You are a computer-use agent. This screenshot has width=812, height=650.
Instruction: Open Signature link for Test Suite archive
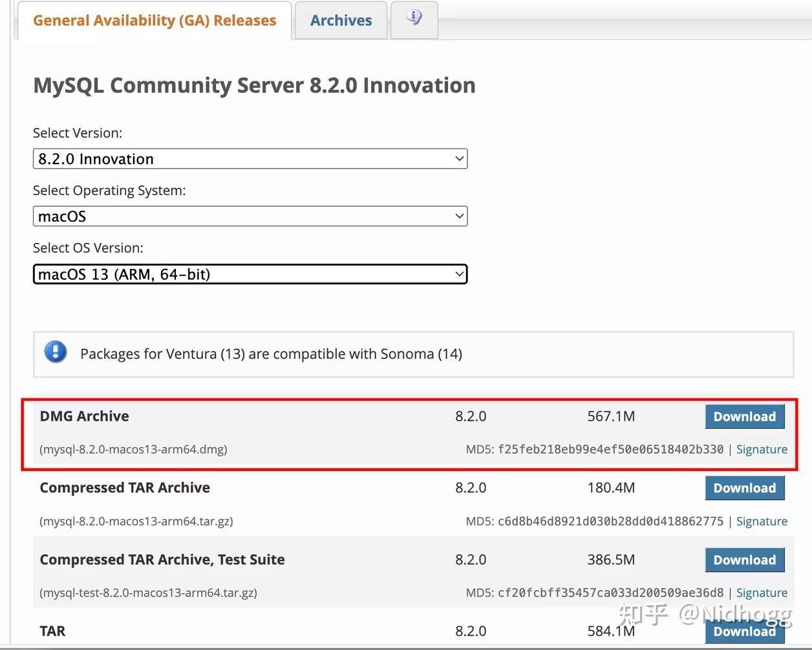click(762, 593)
